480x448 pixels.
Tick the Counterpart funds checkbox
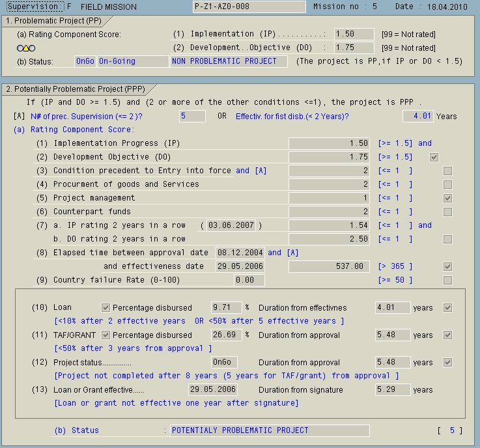click(447, 212)
